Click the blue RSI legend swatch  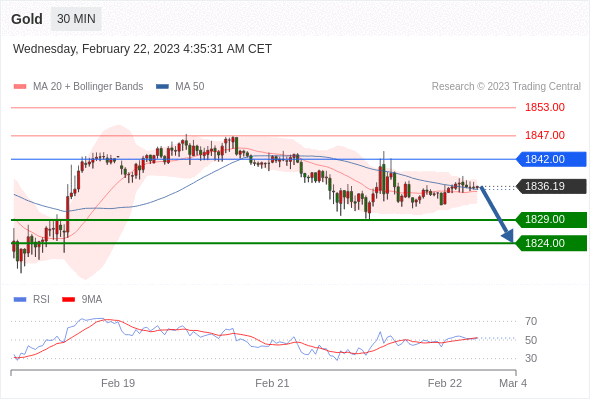pyautogui.click(x=20, y=300)
